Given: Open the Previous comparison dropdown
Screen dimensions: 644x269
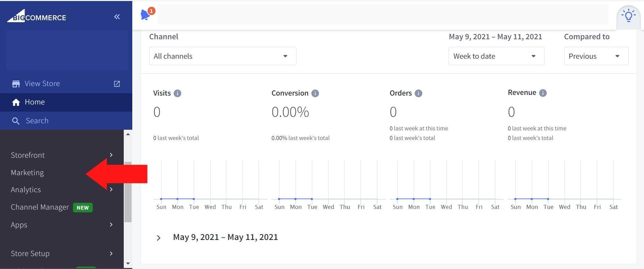Looking at the screenshot, I should [596, 56].
